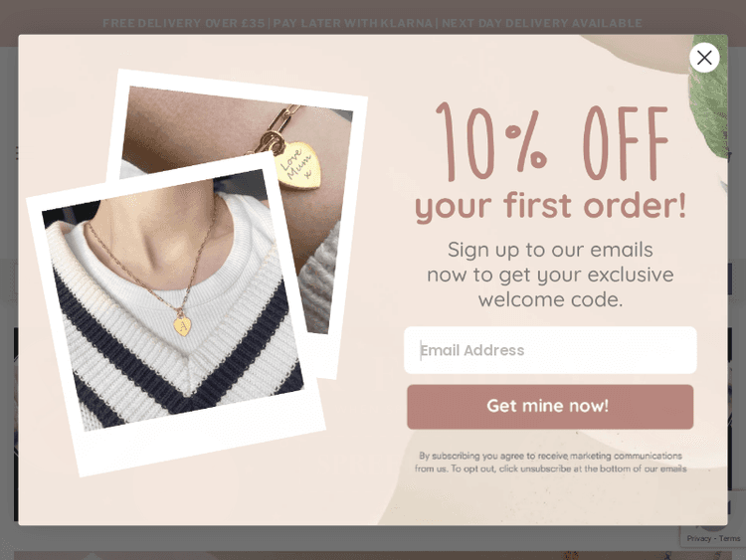Screen dimensions: 746x560
Task: Click the gold heart pendant engraved A
Action: click(182, 326)
